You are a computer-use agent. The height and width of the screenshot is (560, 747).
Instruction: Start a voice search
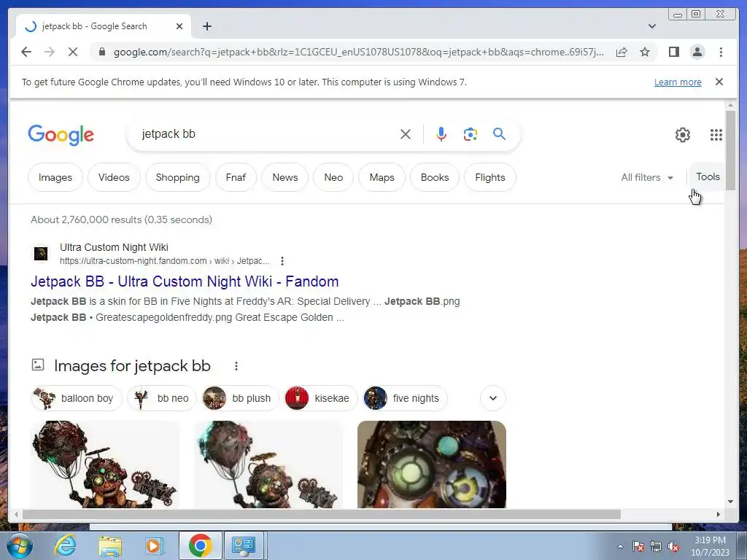point(441,134)
